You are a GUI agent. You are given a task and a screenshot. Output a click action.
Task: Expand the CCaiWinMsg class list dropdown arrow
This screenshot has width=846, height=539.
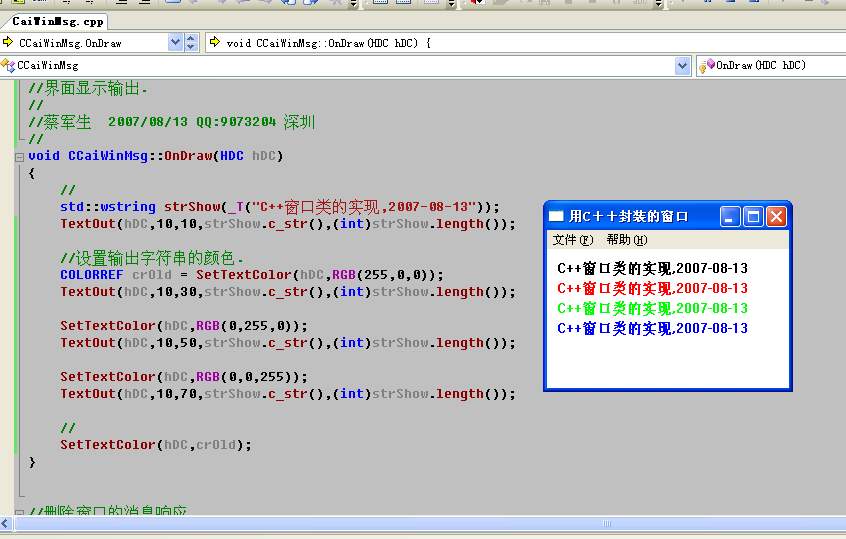click(683, 66)
